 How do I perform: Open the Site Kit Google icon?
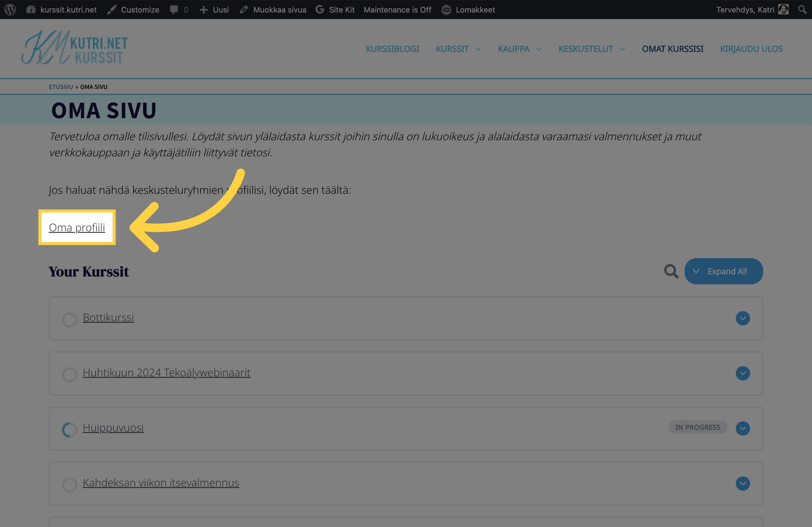[x=320, y=10]
